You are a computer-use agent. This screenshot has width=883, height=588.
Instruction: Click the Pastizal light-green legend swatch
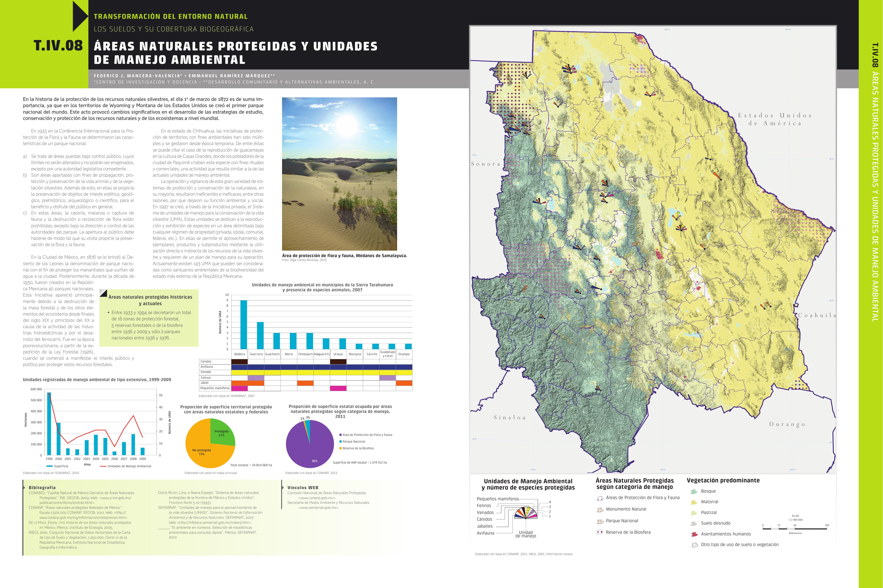click(x=694, y=513)
